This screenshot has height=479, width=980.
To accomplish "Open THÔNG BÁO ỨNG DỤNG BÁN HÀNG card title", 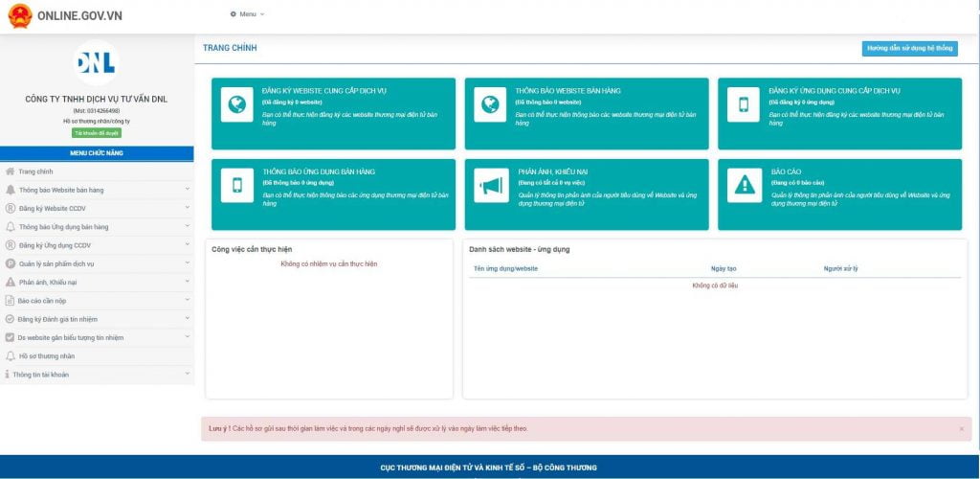I will tap(319, 171).
